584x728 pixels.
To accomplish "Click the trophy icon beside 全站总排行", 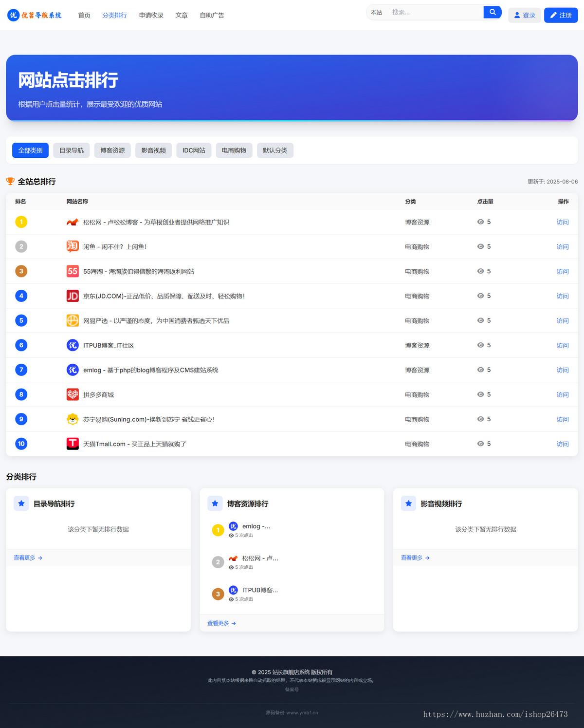I will point(10,181).
